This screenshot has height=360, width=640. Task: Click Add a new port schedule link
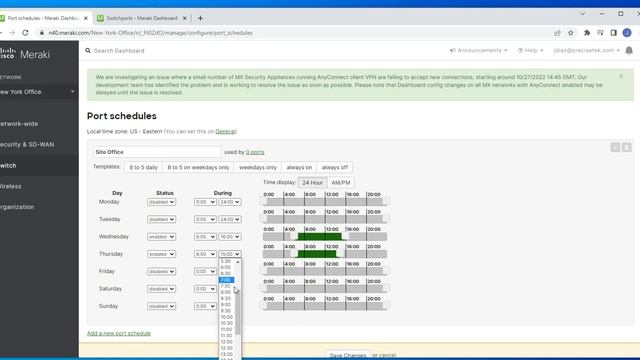coord(119,333)
